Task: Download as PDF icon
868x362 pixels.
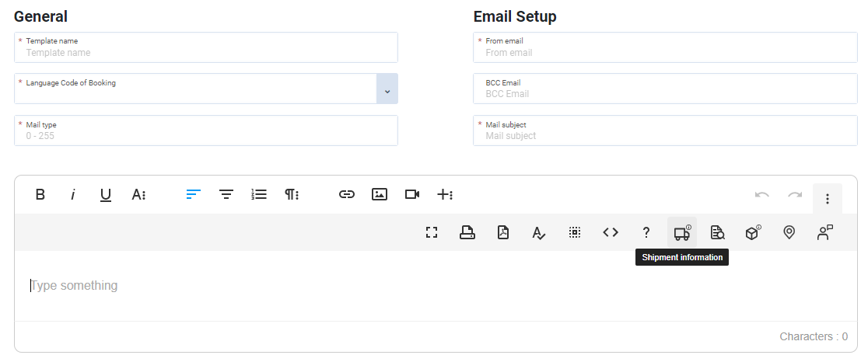Action: coord(503,232)
